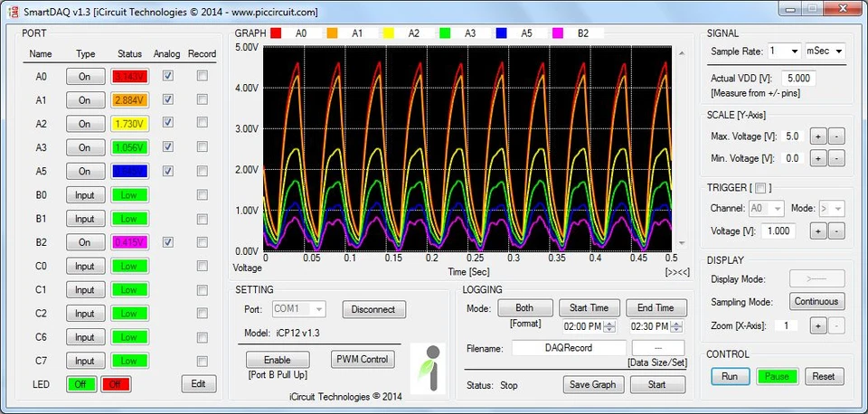Increase Min. Voltage with plus button
The width and height of the screenshot is (868, 414).
pos(817,158)
